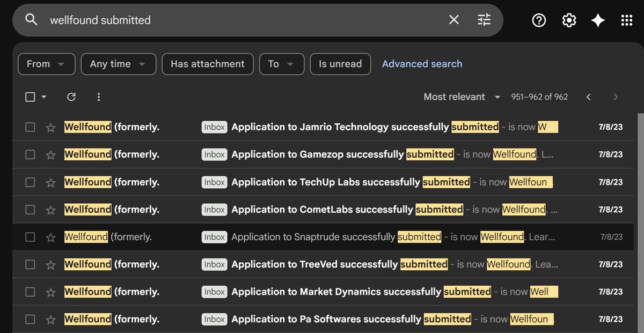Go to newer results arrow

pos(589,97)
